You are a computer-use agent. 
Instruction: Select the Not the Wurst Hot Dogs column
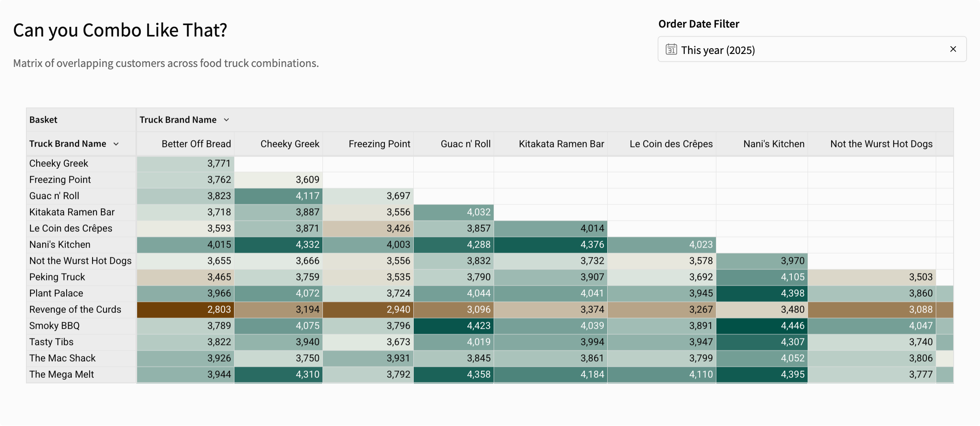click(881, 144)
